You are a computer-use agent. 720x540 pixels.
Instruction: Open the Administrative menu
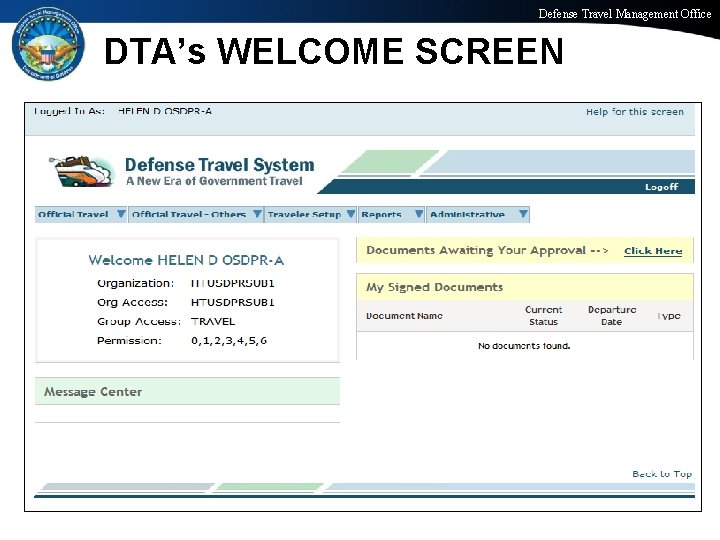tap(478, 214)
